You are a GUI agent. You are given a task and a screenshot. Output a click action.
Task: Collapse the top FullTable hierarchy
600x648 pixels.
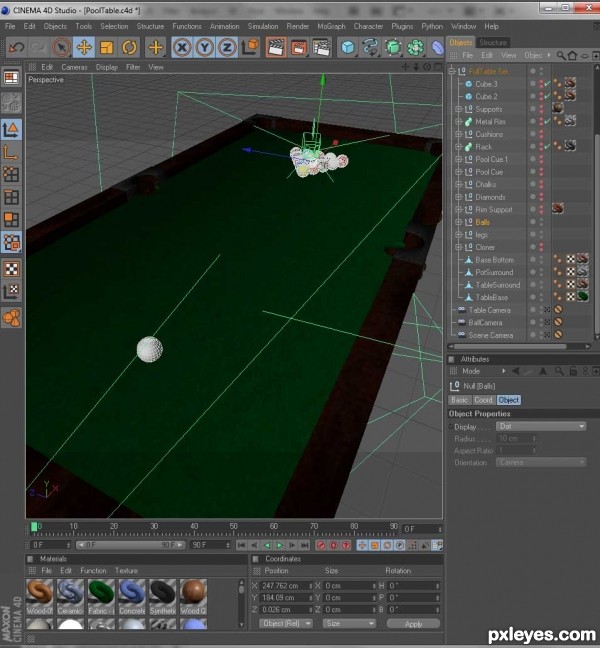452,71
